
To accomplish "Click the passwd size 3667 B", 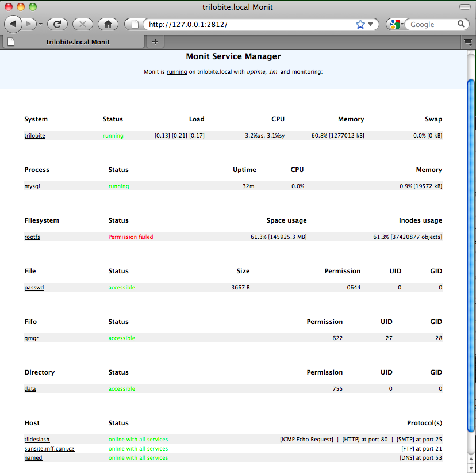I will 240,287.
